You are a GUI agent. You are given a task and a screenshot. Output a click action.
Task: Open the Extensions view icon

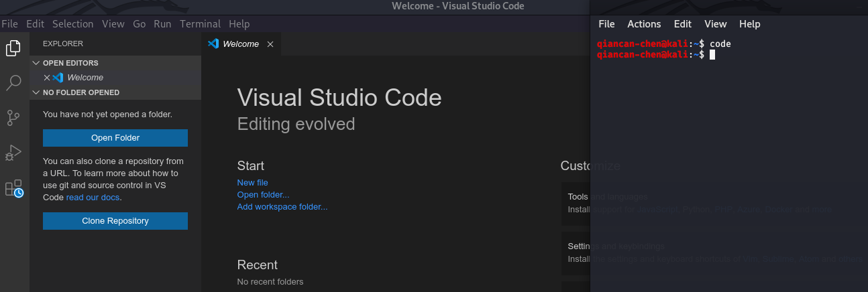(x=13, y=188)
